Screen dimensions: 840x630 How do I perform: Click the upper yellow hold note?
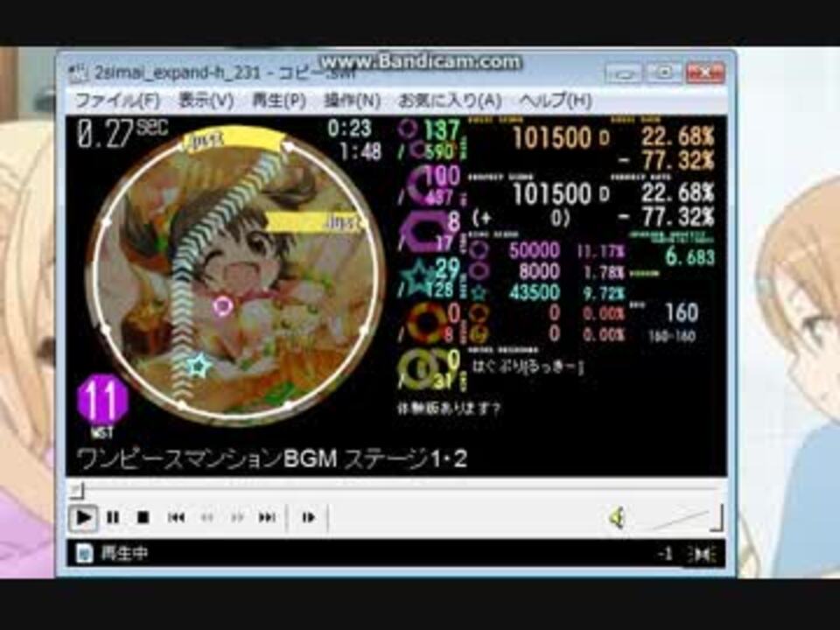coord(233,140)
